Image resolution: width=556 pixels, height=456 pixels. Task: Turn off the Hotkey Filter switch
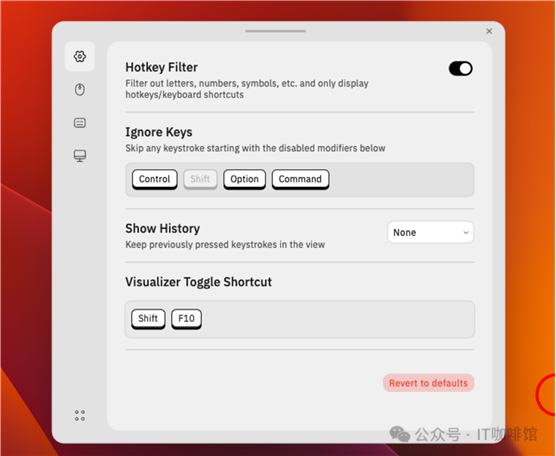461,68
